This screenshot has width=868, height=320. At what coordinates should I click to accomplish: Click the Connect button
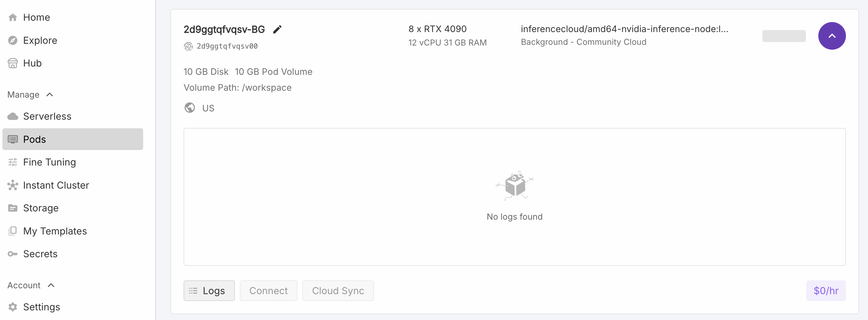click(x=268, y=291)
